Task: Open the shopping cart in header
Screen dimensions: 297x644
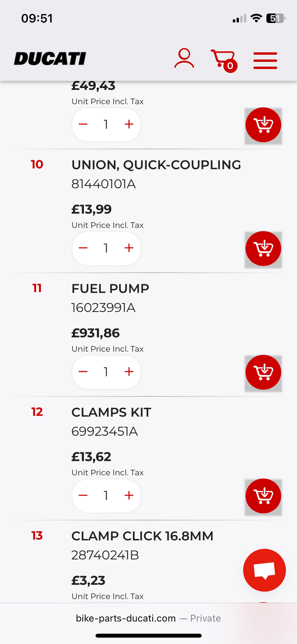Action: click(x=223, y=60)
